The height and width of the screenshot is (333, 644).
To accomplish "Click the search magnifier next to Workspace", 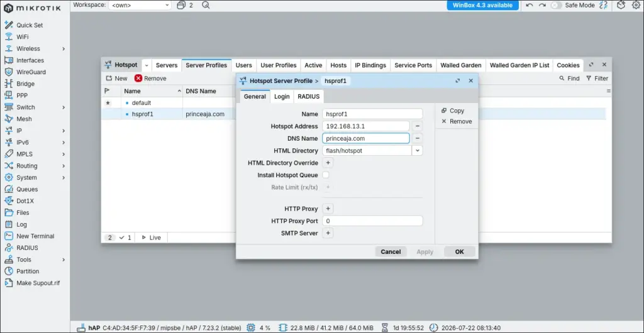I will click(x=206, y=5).
